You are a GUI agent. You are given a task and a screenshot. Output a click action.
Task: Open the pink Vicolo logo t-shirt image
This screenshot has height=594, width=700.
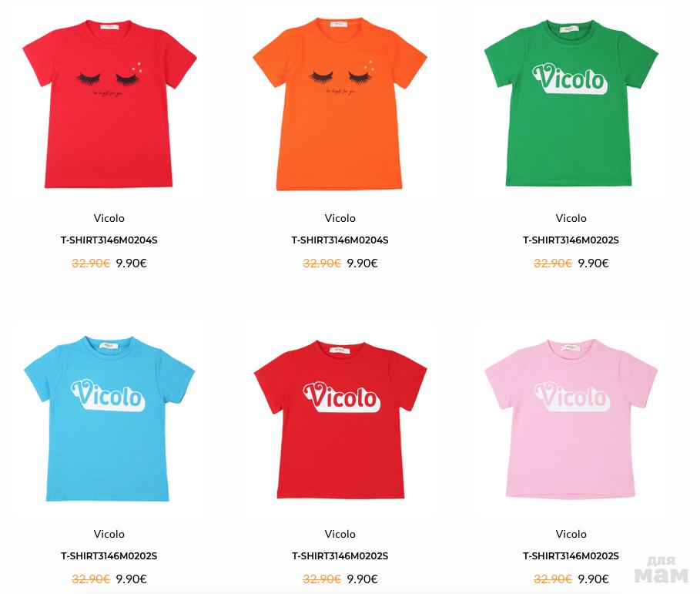coord(571,418)
